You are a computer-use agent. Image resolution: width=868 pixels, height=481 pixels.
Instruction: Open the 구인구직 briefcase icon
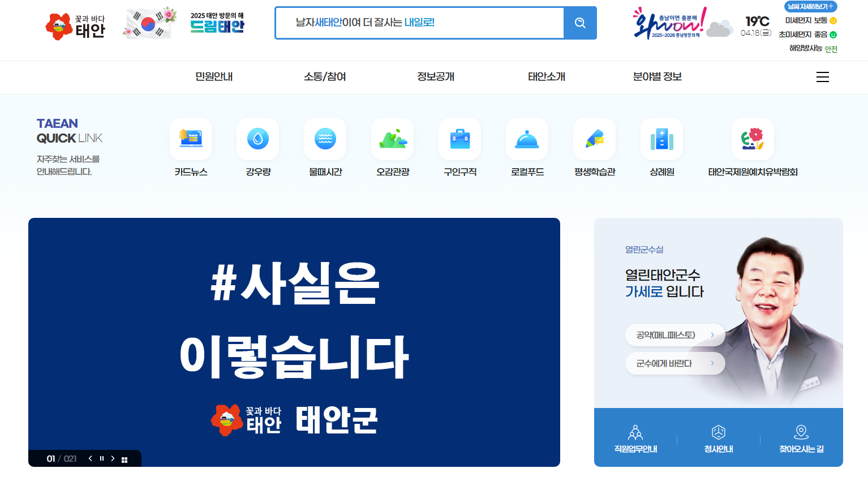tap(460, 139)
